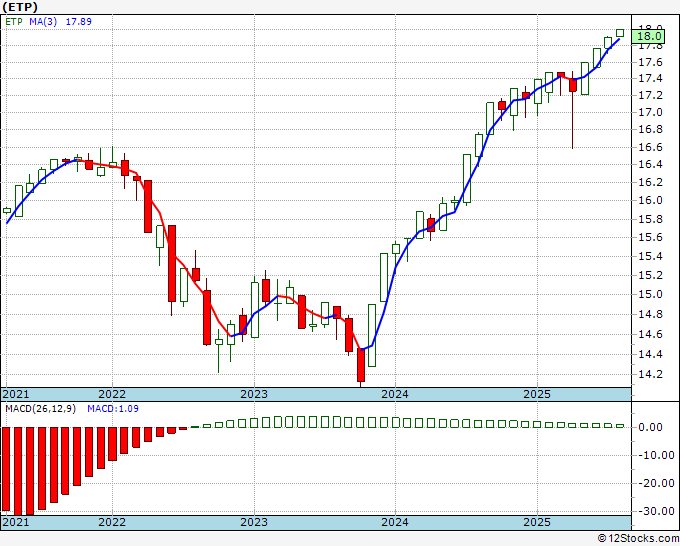The height and width of the screenshot is (546, 680).
Task: Click the 2022 label on price chart axis
Action: [112, 394]
